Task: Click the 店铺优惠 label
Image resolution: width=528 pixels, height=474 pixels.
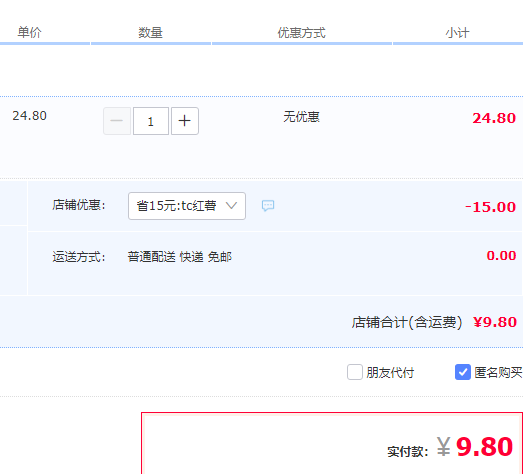Action: point(79,205)
